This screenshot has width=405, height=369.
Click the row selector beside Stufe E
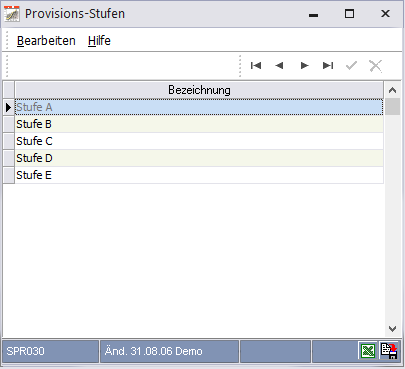click(x=9, y=175)
